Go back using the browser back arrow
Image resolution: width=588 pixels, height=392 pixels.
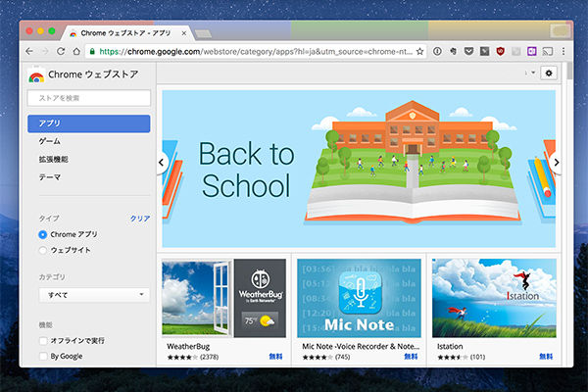pos(29,51)
